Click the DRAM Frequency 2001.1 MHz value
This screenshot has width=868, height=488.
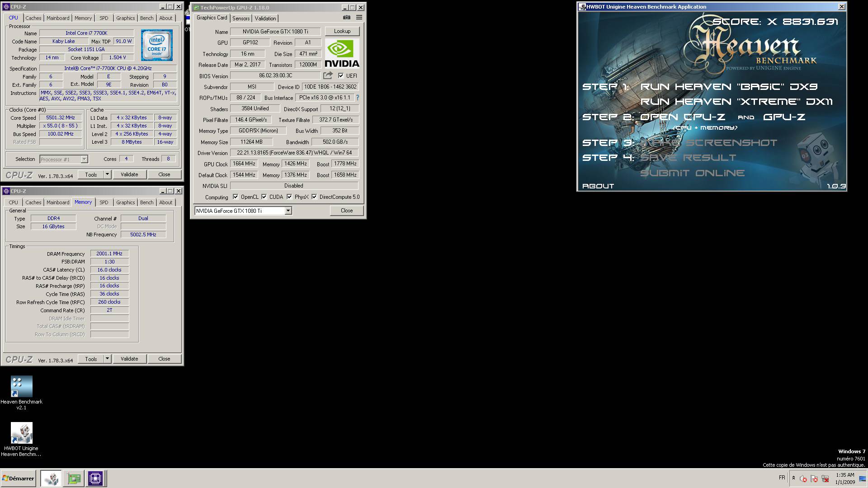109,253
